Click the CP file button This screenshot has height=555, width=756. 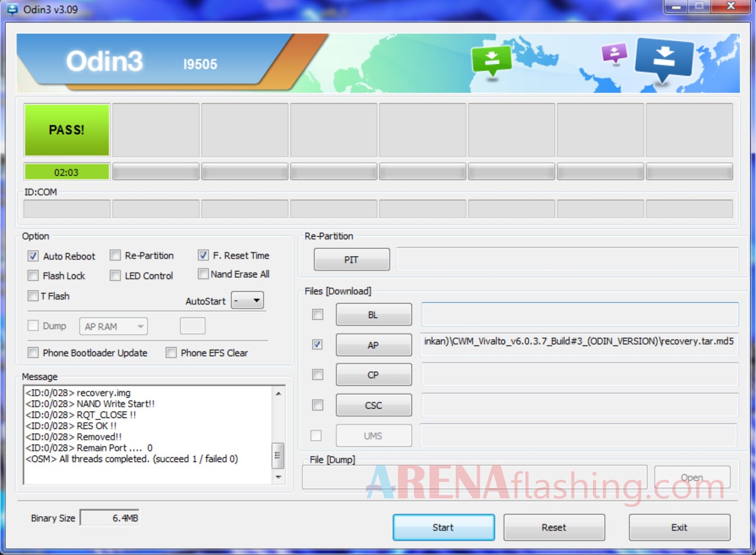pyautogui.click(x=374, y=375)
